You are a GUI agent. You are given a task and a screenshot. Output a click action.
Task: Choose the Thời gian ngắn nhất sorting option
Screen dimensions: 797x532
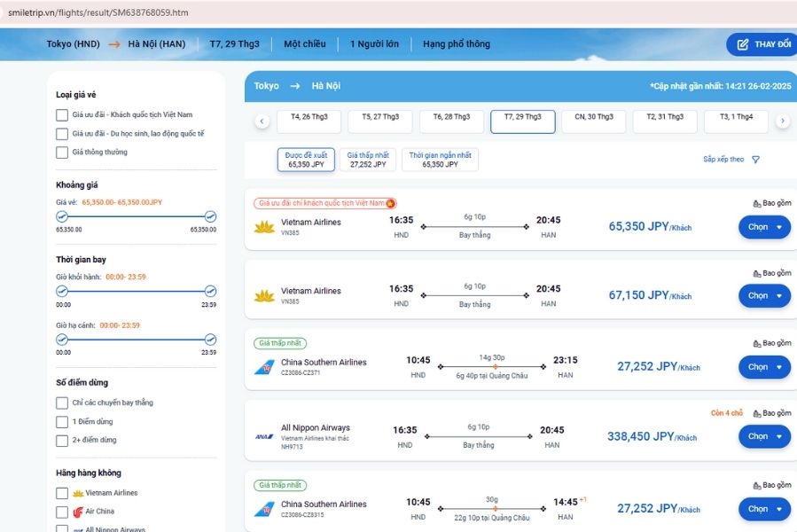(440, 160)
